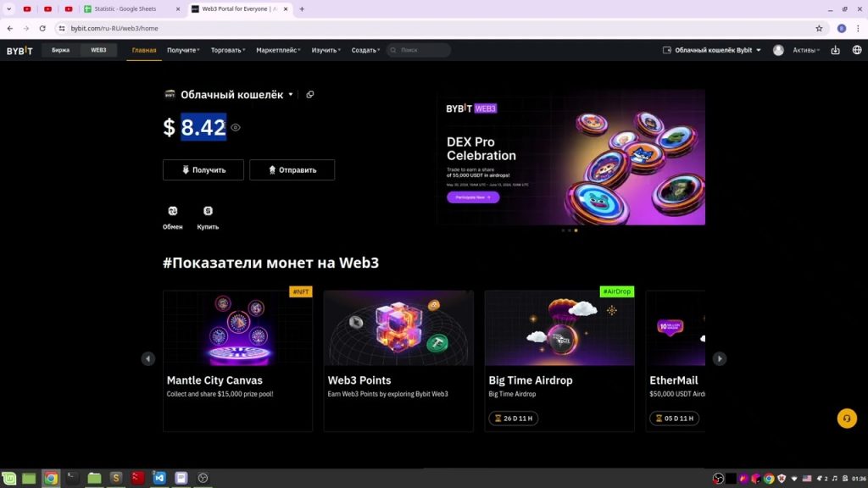Click the Обмен swap icon
This screenshot has height=488, width=868.
[x=173, y=211]
